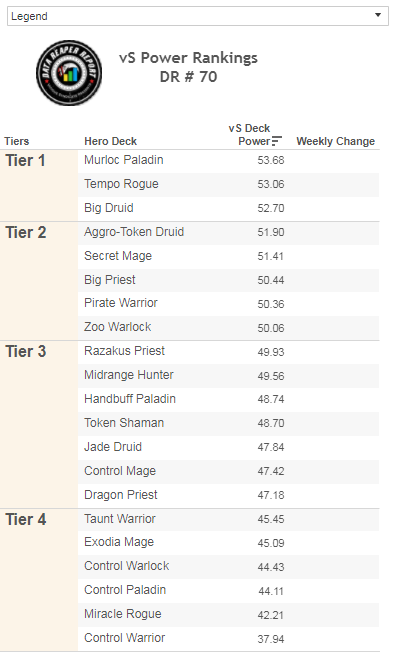Click the sort icon beside vS Deck Power
Viewport: 396px width, 657px height.
click(277, 141)
